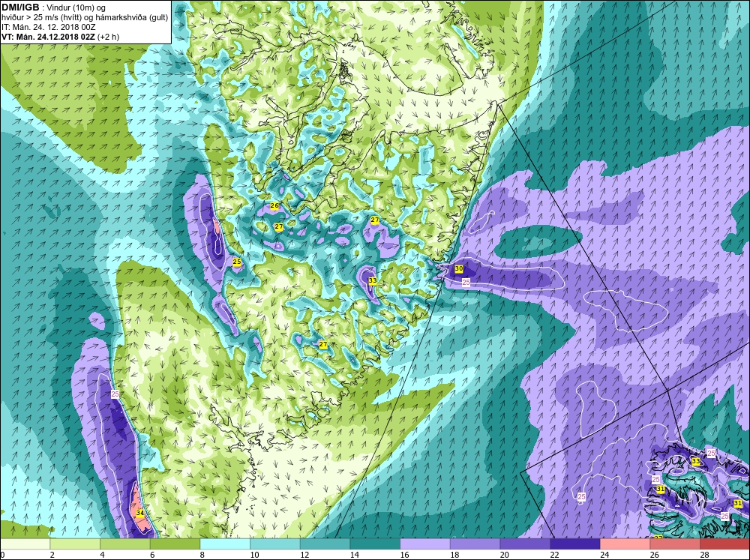
Task: Click the 'Vindur (10m) og' header text
Action: point(76,7)
